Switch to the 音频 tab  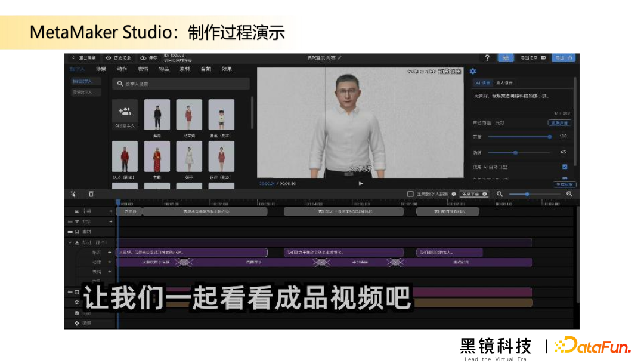pos(206,69)
